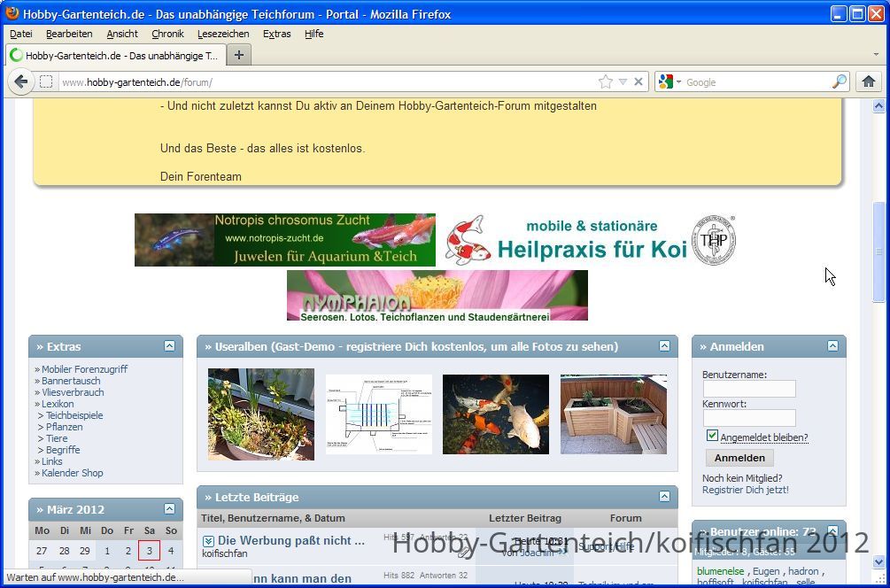Open the Vliesverbrauch link
Viewport: 890px width, 588px height.
click(73, 392)
